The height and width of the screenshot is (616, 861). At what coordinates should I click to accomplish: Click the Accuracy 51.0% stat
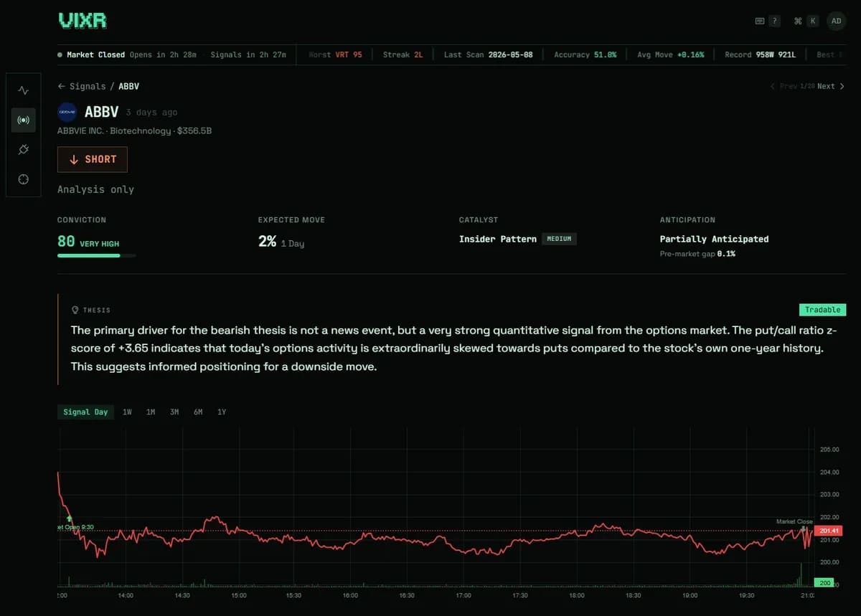coord(585,55)
